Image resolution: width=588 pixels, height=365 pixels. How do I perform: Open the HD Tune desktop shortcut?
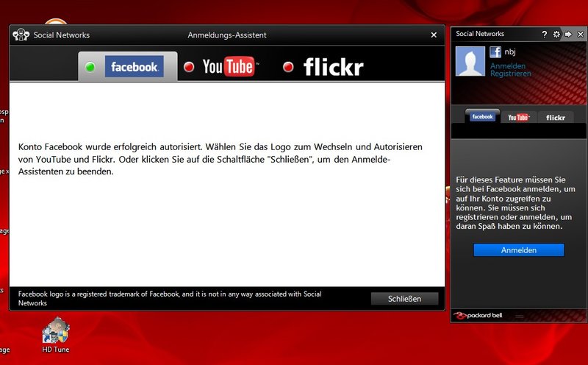coord(56,335)
